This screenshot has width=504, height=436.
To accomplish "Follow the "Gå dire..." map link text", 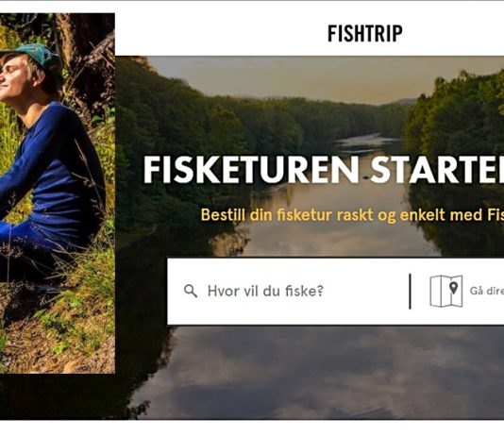I will pos(487,291).
